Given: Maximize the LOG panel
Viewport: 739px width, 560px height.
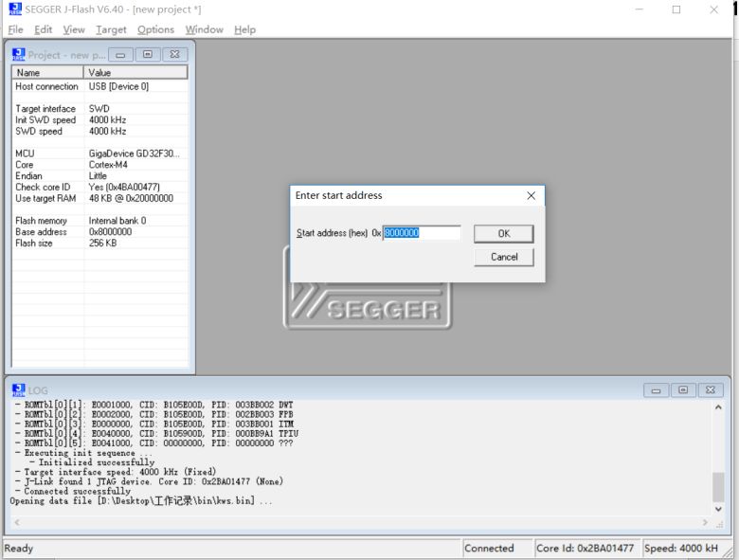Looking at the screenshot, I should coord(683,390).
